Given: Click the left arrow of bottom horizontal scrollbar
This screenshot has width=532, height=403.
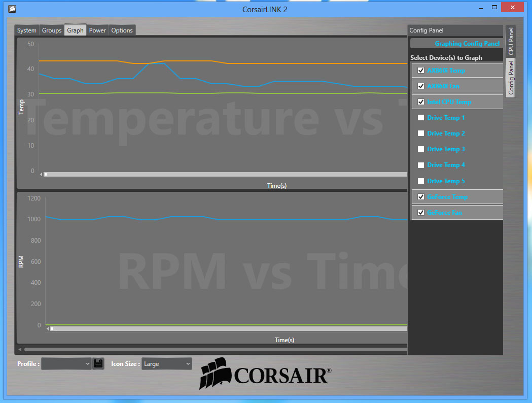Looking at the screenshot, I should (x=20, y=349).
